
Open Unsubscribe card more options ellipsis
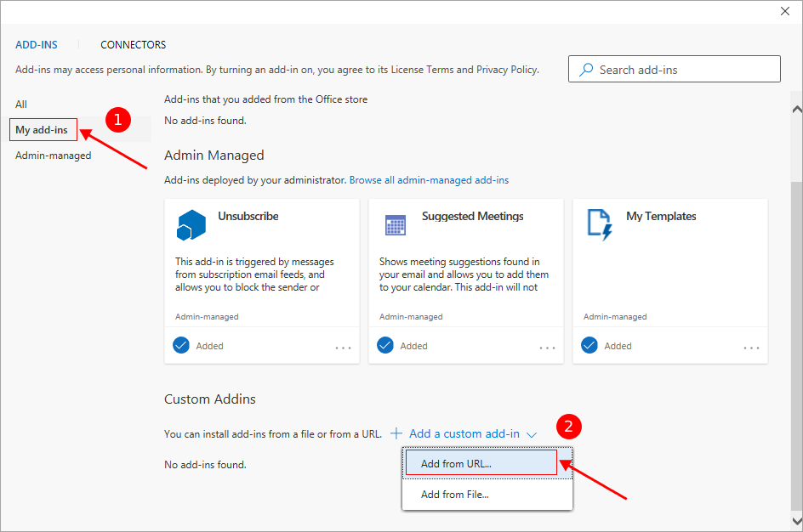pyautogui.click(x=343, y=348)
